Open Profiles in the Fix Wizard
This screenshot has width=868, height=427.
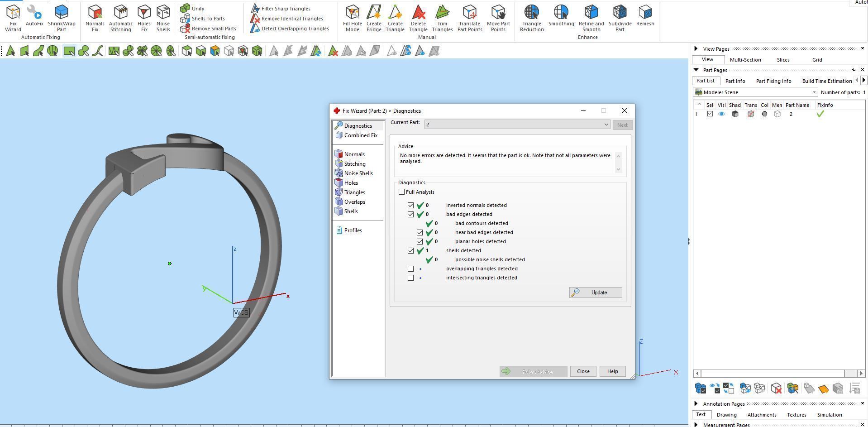pos(349,230)
